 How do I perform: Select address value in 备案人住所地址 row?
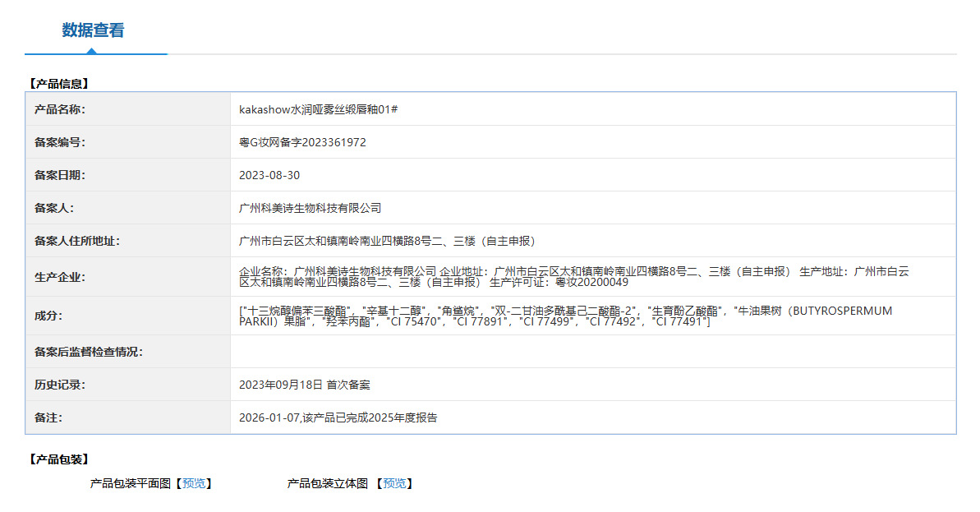388,241
